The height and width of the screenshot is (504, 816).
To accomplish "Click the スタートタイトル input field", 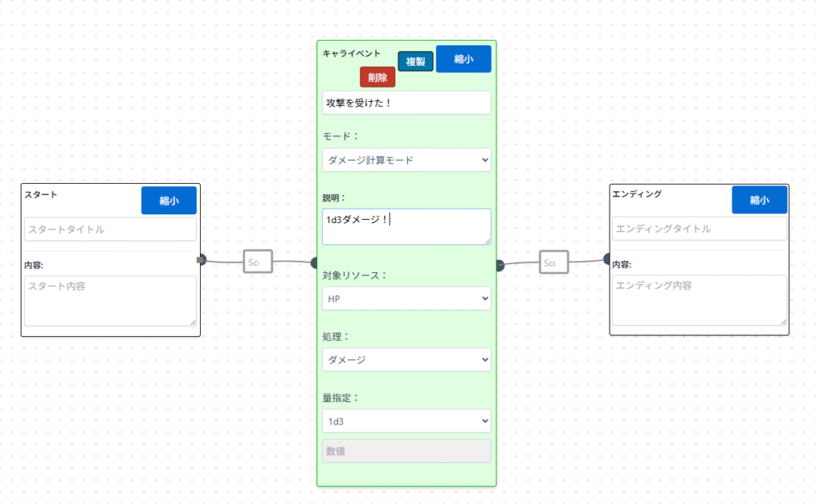I will tap(110, 229).
